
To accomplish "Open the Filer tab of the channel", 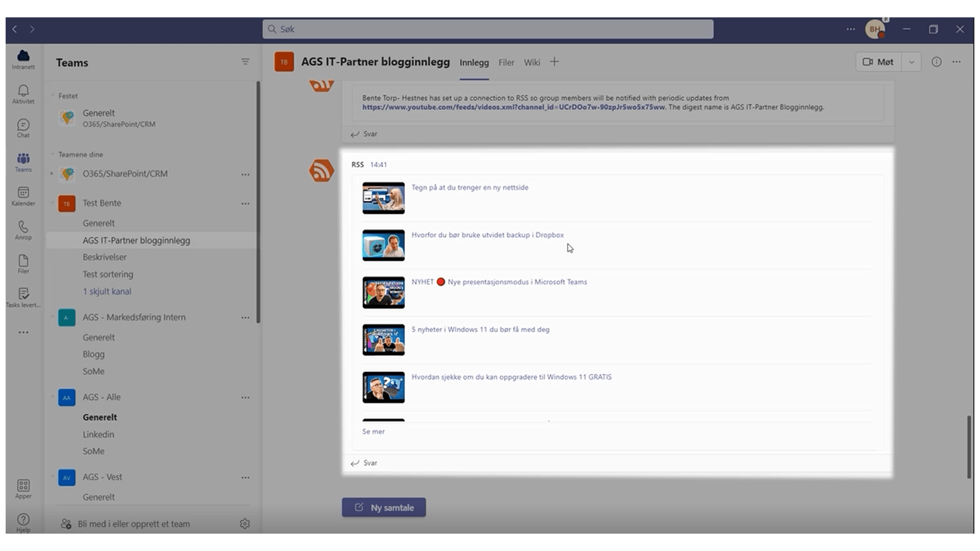I will point(505,62).
